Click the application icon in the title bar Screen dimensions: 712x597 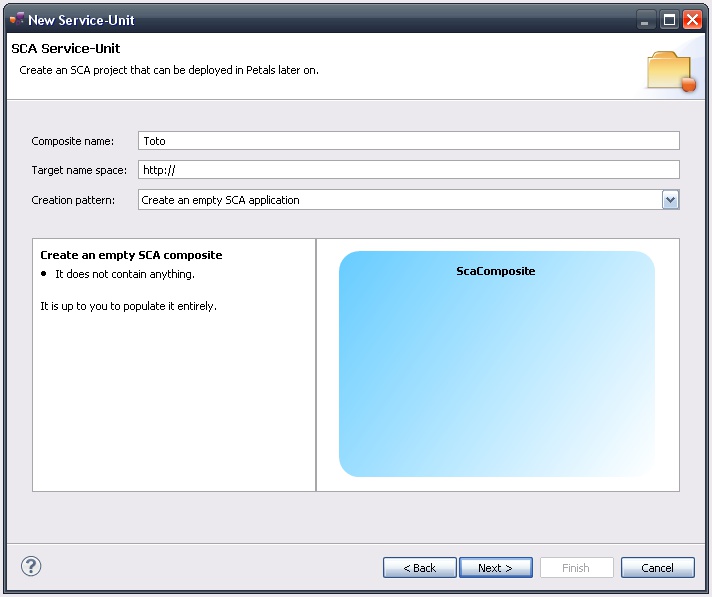click(17, 19)
